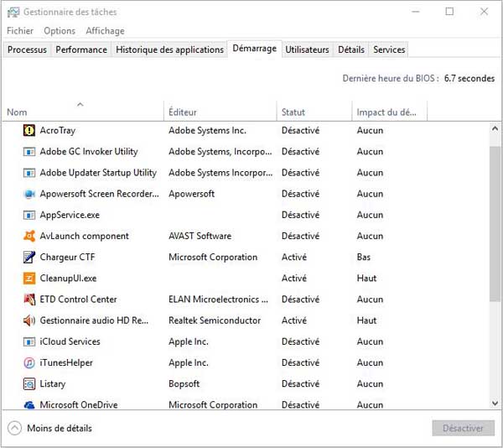Collapse view with Moins de détails arrow
Image resolution: width=503 pixels, height=448 pixels.
(14, 428)
